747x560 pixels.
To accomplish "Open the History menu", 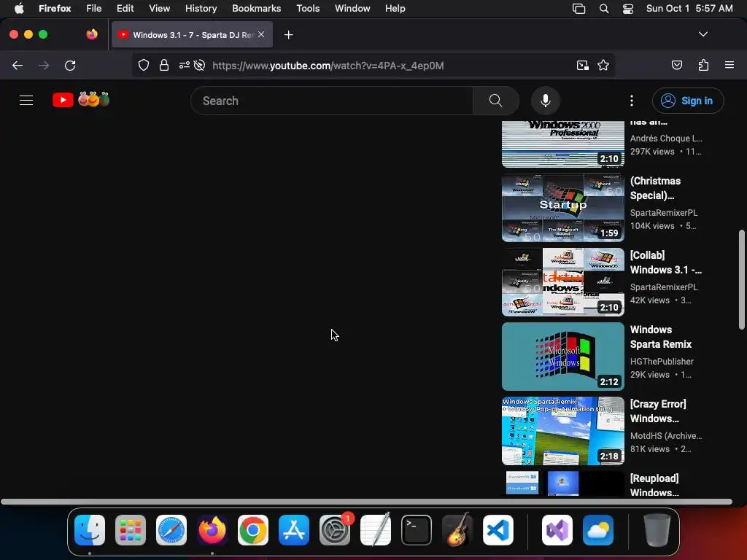I will pyautogui.click(x=201, y=9).
